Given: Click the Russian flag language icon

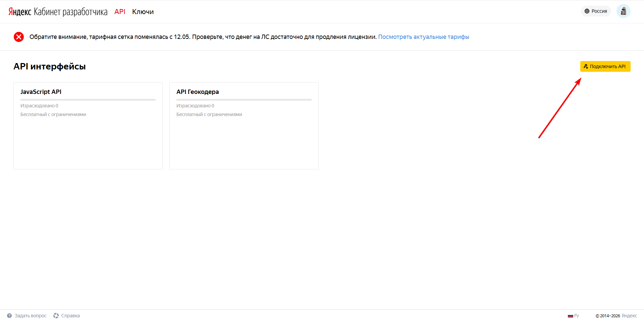Looking at the screenshot, I should point(570,316).
